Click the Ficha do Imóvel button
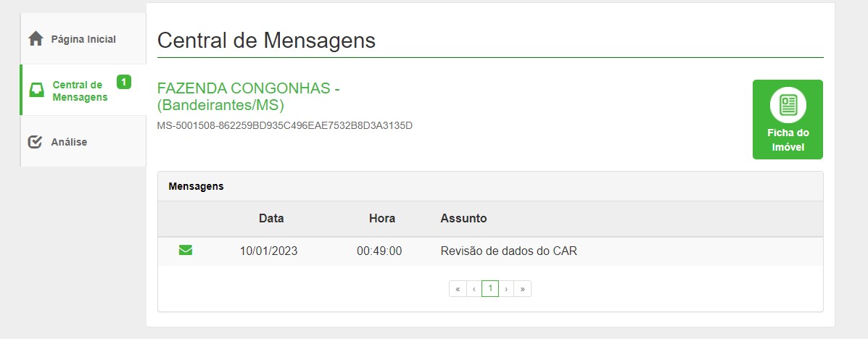Screen dimensions: 868x339 [788, 120]
